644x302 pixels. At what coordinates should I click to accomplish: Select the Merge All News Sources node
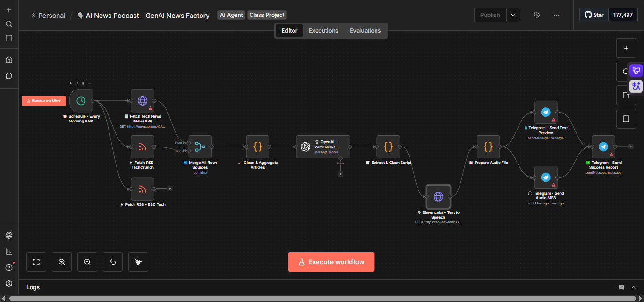pos(200,147)
